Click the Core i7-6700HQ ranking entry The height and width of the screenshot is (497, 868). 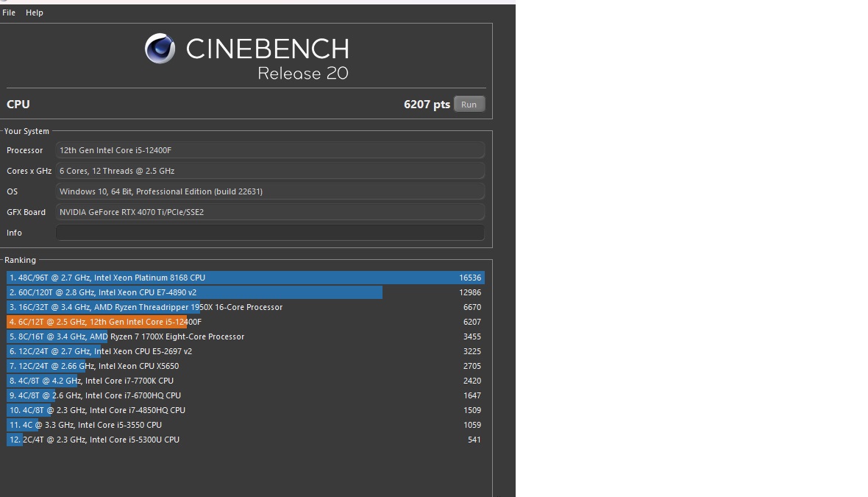245,395
